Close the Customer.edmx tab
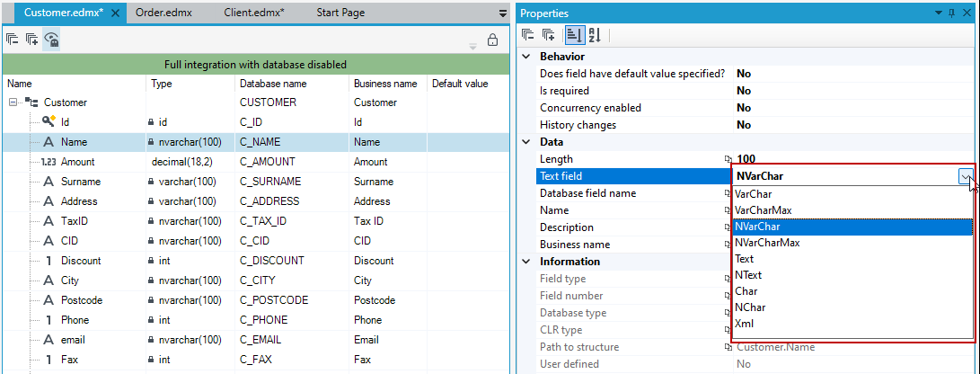Viewport: 980px width, 374px height. [114, 13]
